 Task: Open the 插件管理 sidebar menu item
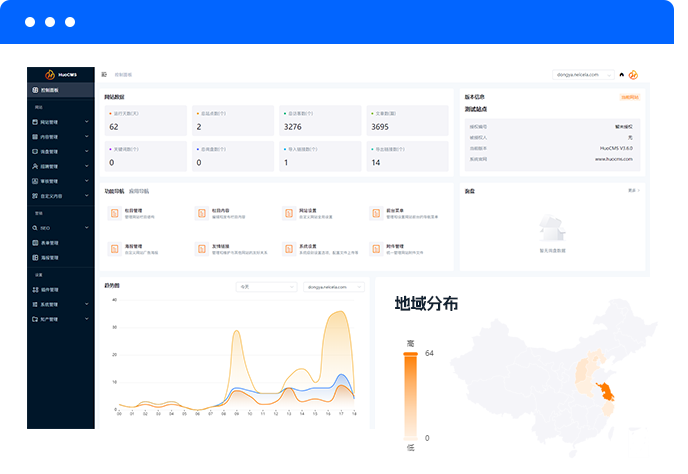coord(61,290)
